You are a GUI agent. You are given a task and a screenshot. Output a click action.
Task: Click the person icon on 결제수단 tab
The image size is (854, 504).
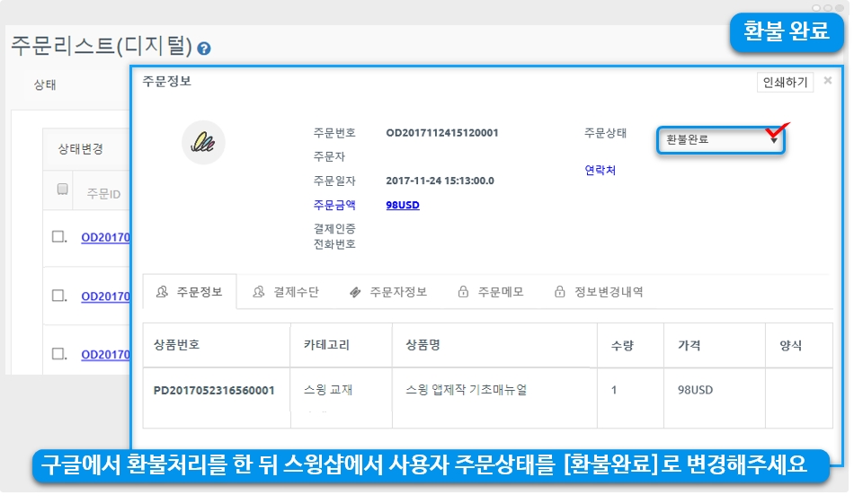pos(259,292)
